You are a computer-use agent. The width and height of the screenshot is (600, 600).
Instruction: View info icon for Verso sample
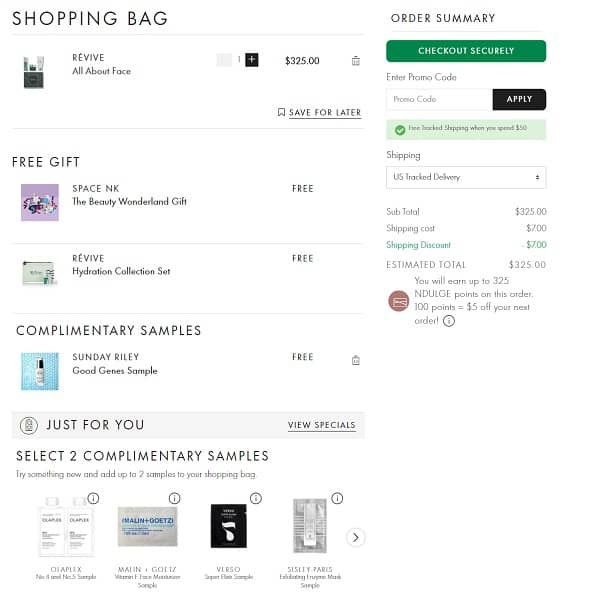pos(255,498)
